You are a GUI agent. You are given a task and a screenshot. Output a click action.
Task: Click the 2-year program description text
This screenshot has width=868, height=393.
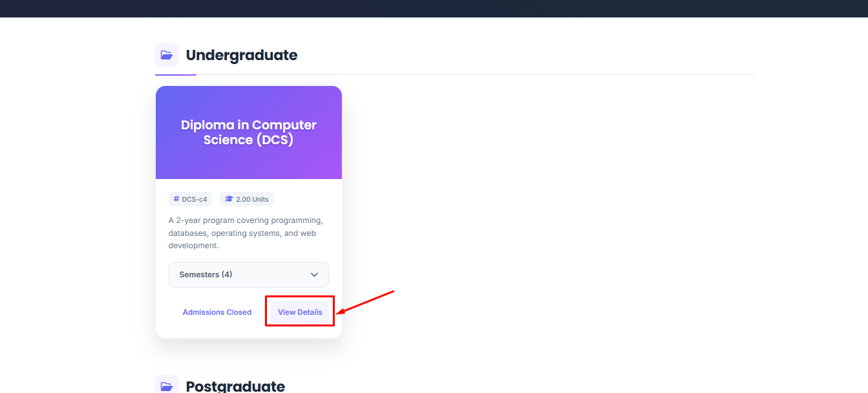246,233
